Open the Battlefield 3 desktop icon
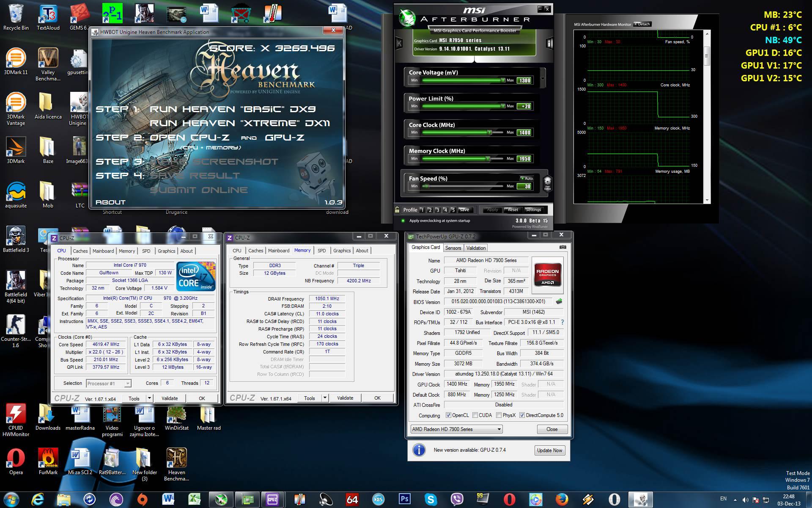This screenshot has height=508, width=812. click(x=16, y=239)
